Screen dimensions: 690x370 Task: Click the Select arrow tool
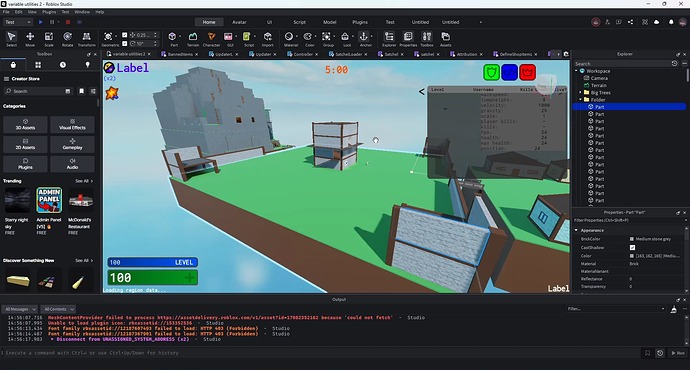11,39
